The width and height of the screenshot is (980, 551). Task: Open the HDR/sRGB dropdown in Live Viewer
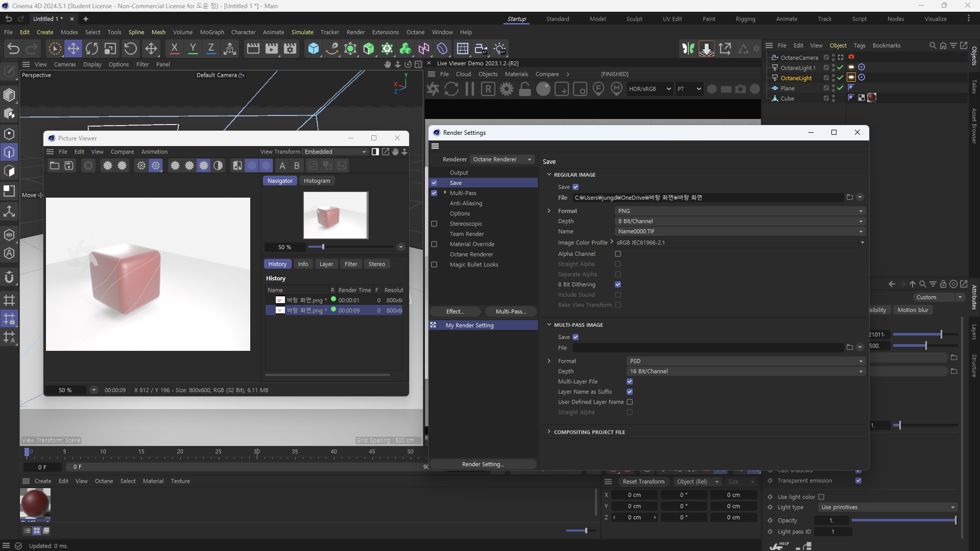coord(650,89)
